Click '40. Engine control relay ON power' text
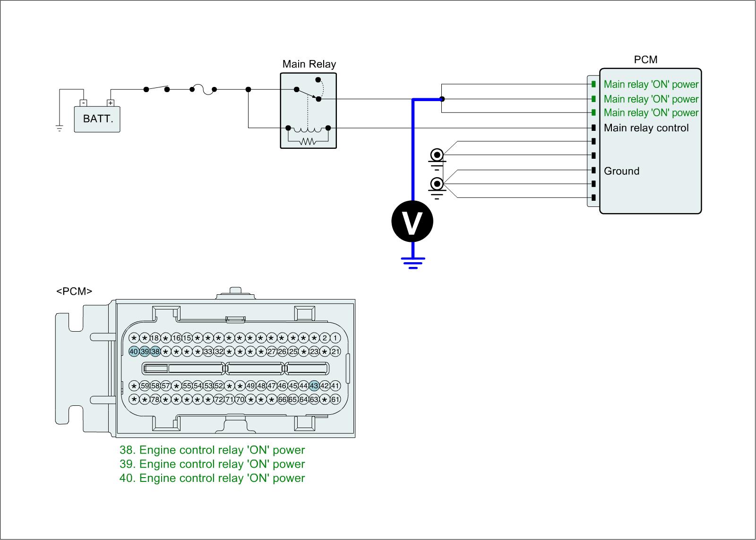This screenshot has width=756, height=540. click(x=212, y=478)
